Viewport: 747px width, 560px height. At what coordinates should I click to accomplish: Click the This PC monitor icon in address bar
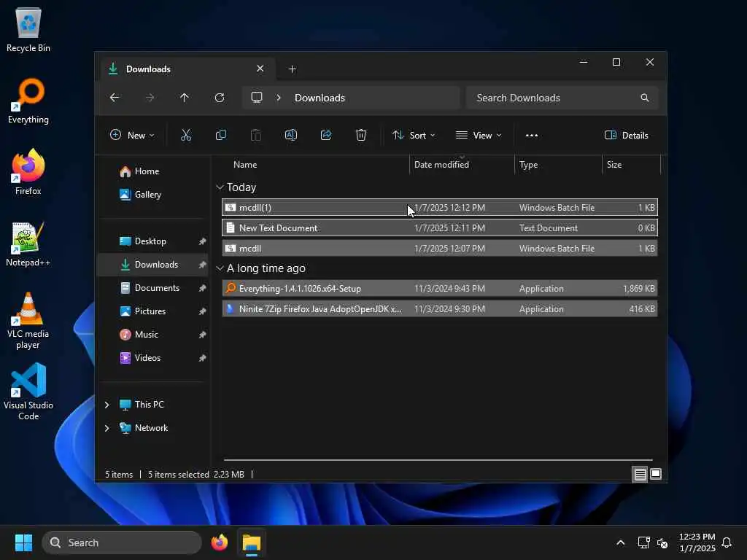pos(257,98)
